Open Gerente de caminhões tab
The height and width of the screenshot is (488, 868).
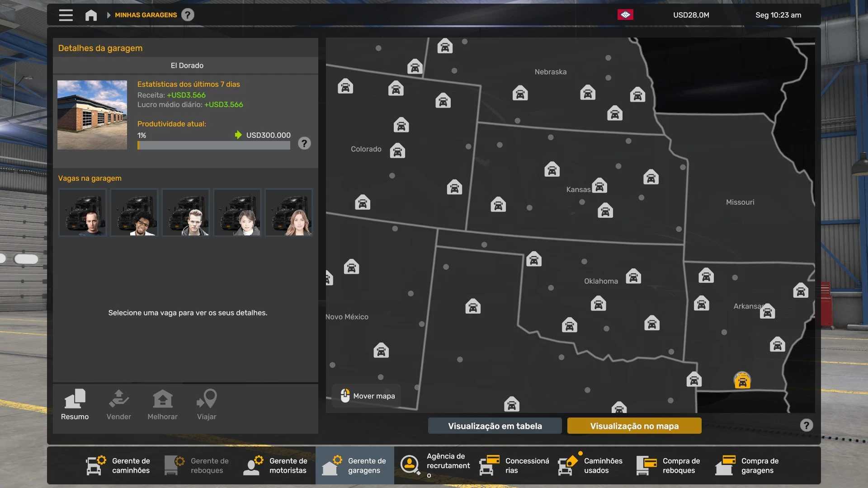click(118, 465)
